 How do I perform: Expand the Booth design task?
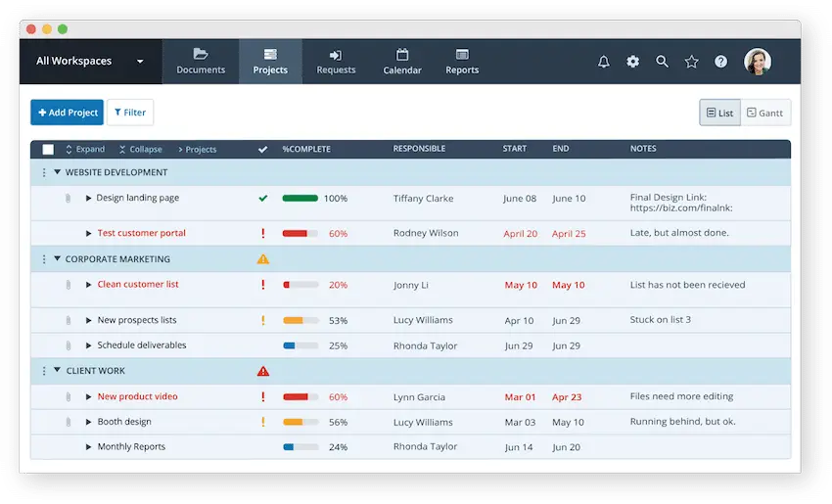coord(89,423)
